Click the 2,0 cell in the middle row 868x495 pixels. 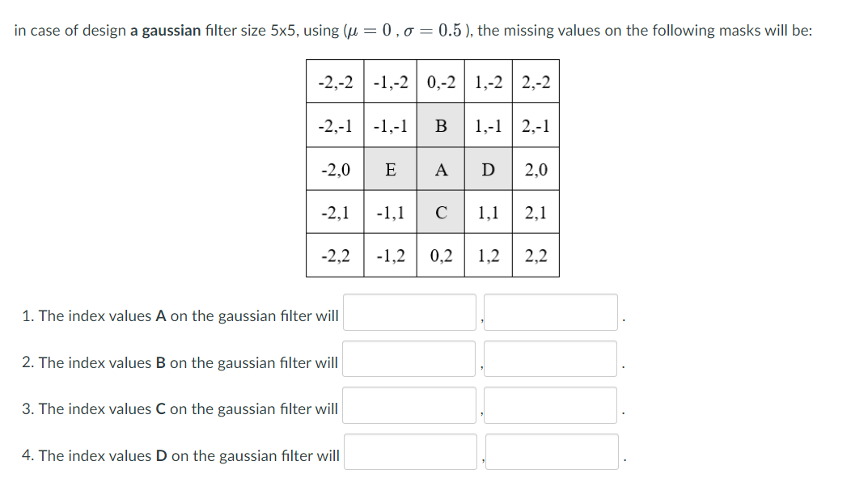pyautogui.click(x=536, y=169)
